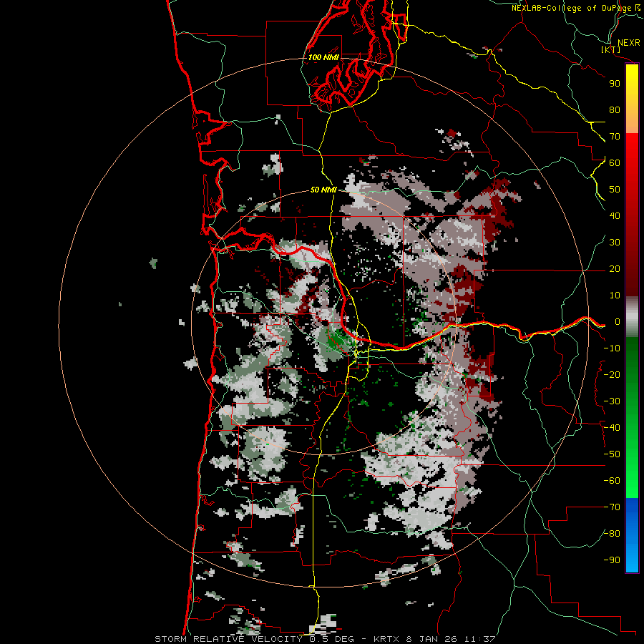Click the 80 knot scale label
The height and width of the screenshot is (644, 644).
[x=615, y=109]
